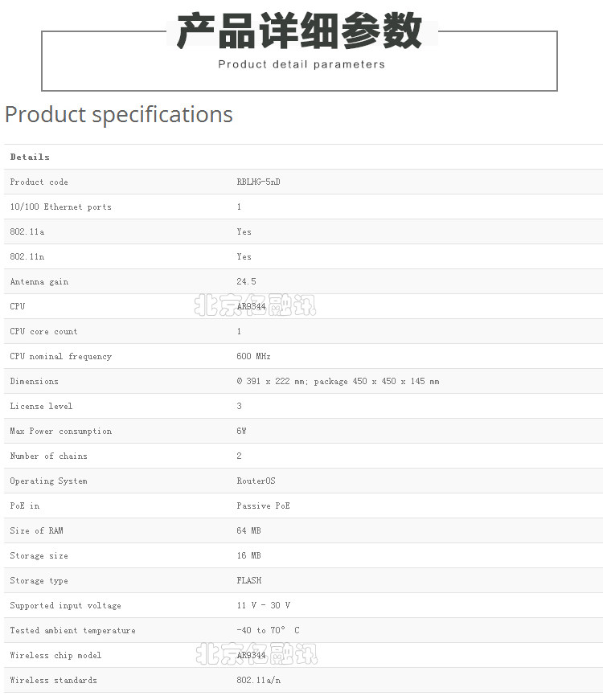Select the "Details" table header
Image resolution: width=603 pixels, height=700 pixels.
tap(30, 157)
